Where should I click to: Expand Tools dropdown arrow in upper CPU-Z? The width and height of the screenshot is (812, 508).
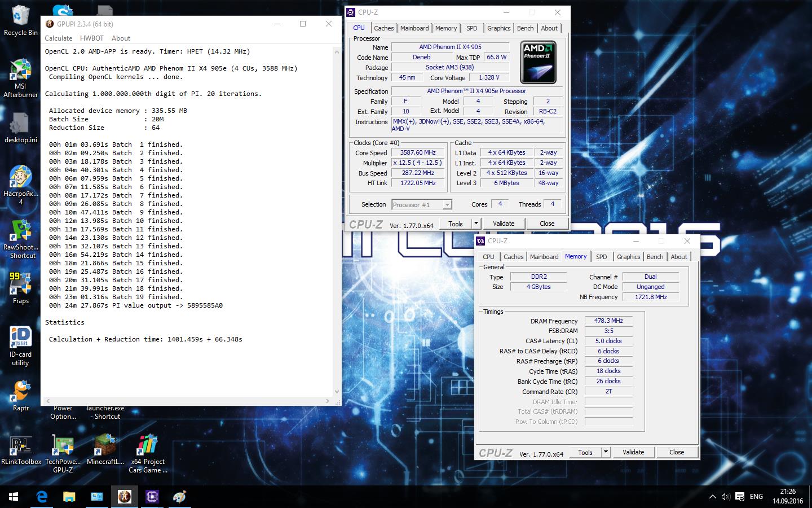(x=476, y=224)
